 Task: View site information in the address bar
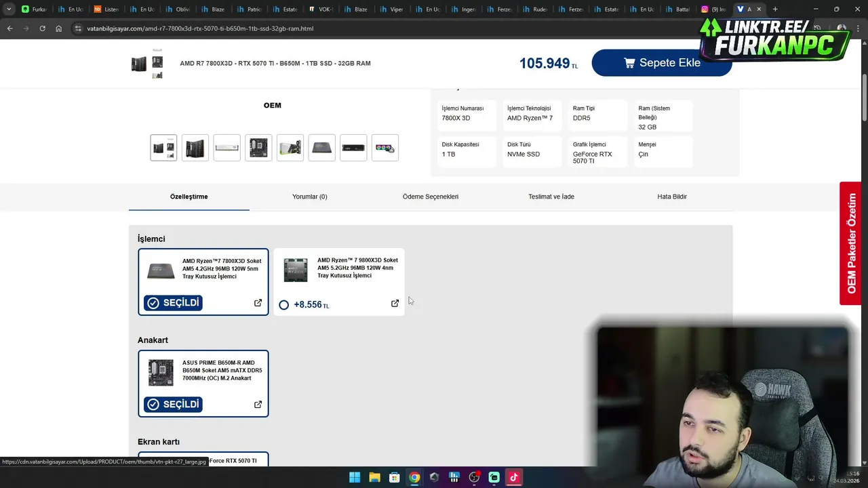tap(78, 28)
